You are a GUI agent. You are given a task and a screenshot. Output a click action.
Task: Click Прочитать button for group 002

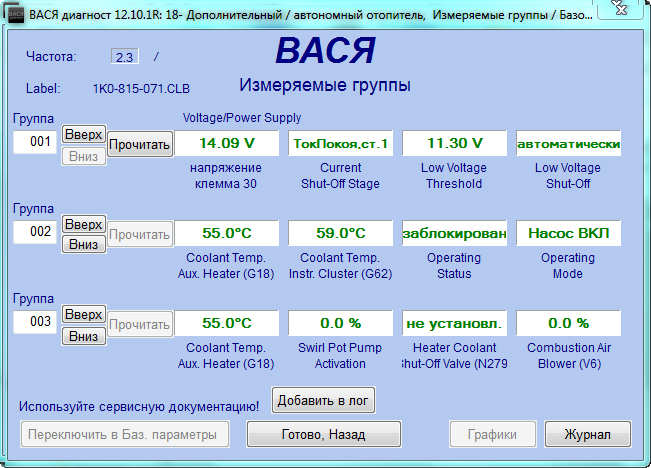click(x=140, y=234)
